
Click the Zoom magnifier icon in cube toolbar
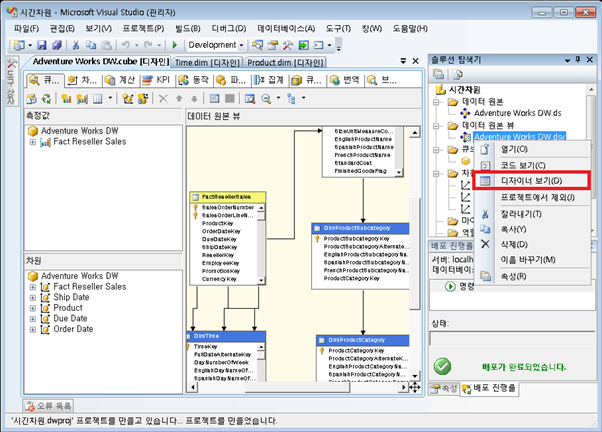click(266, 99)
